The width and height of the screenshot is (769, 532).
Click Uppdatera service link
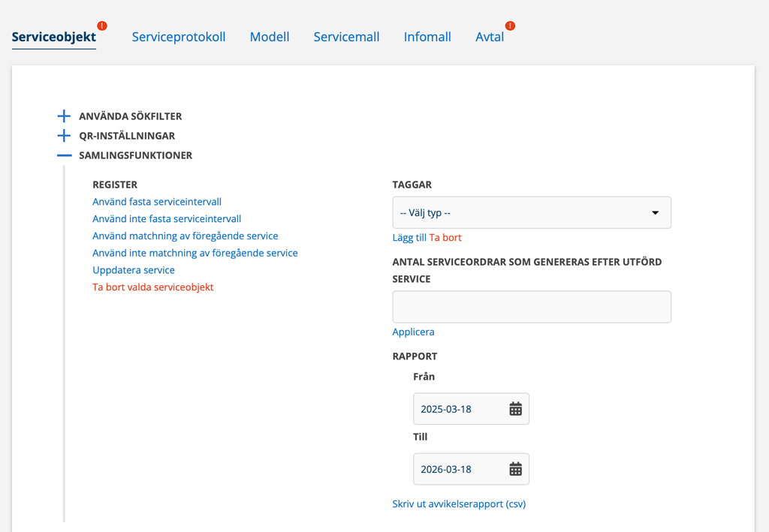pyautogui.click(x=134, y=270)
